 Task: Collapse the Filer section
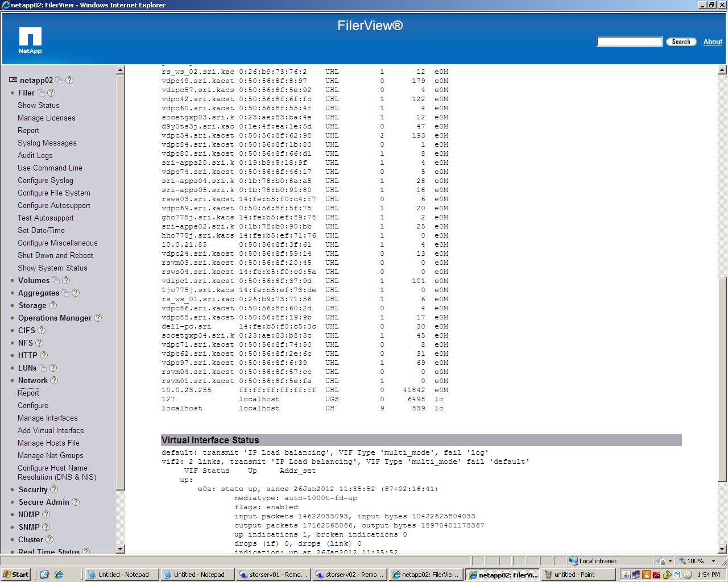[26, 93]
